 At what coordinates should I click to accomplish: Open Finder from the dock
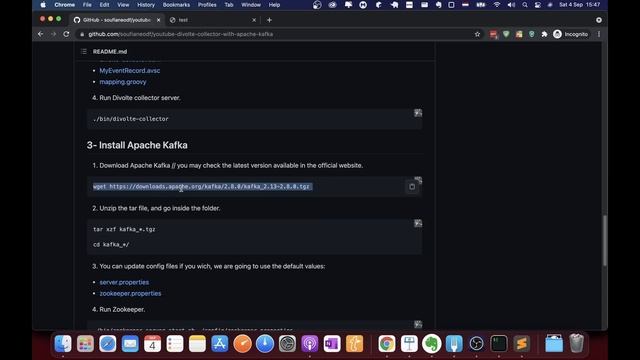tap(63, 344)
